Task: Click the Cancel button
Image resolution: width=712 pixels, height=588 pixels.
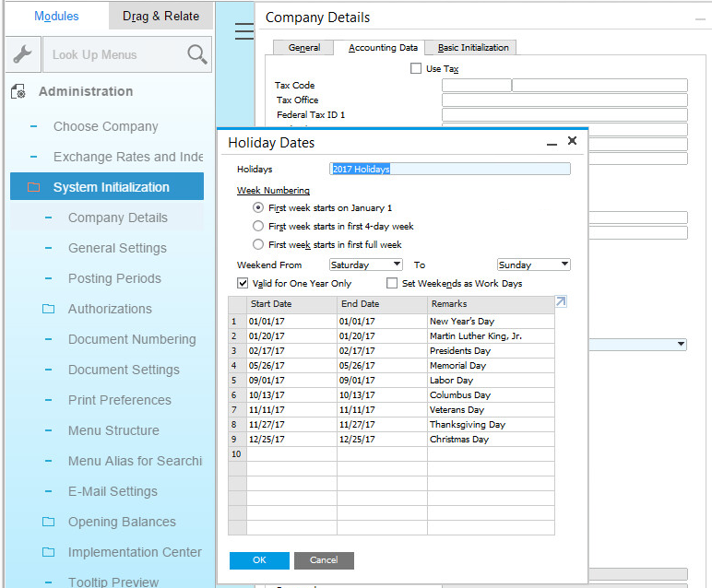Action: pos(324,560)
